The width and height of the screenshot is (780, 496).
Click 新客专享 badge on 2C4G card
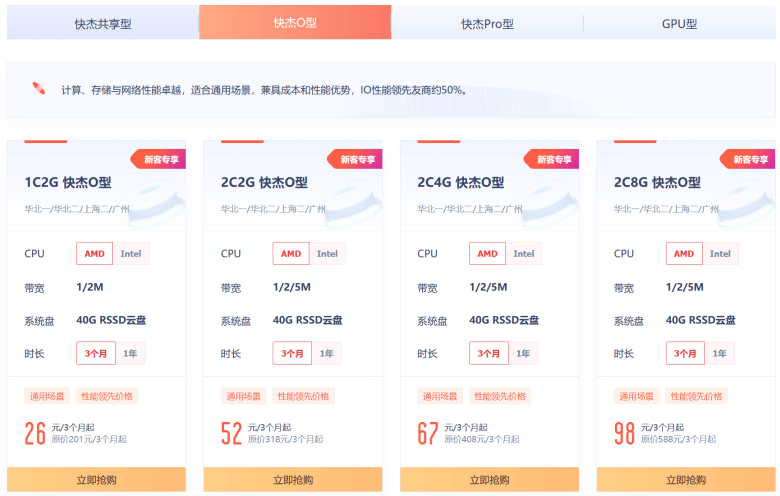pyautogui.click(x=551, y=159)
